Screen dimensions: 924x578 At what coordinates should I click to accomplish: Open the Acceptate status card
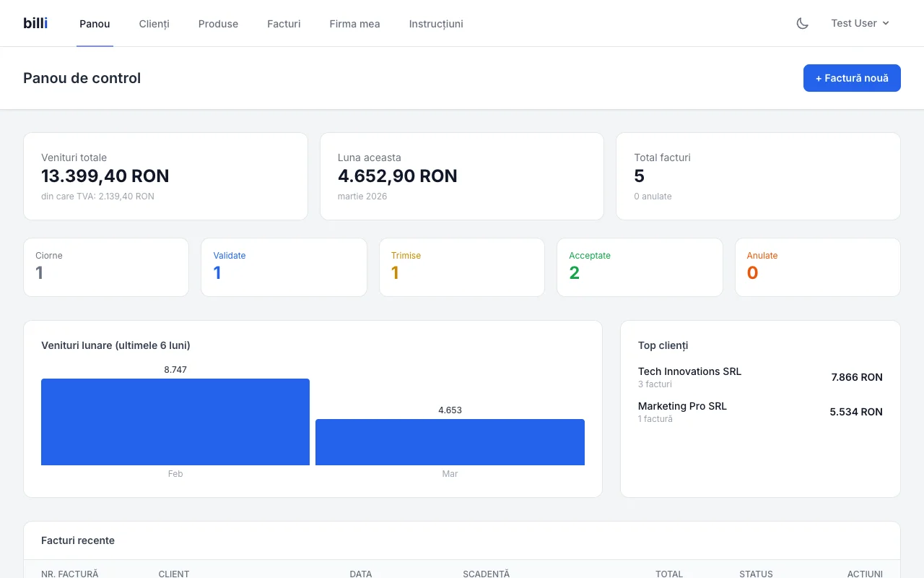click(x=640, y=267)
